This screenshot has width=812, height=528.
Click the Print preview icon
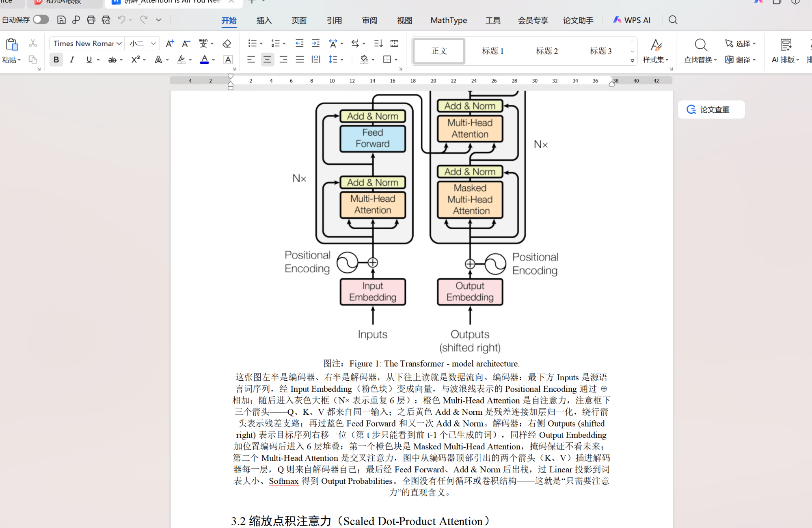pyautogui.click(x=106, y=20)
